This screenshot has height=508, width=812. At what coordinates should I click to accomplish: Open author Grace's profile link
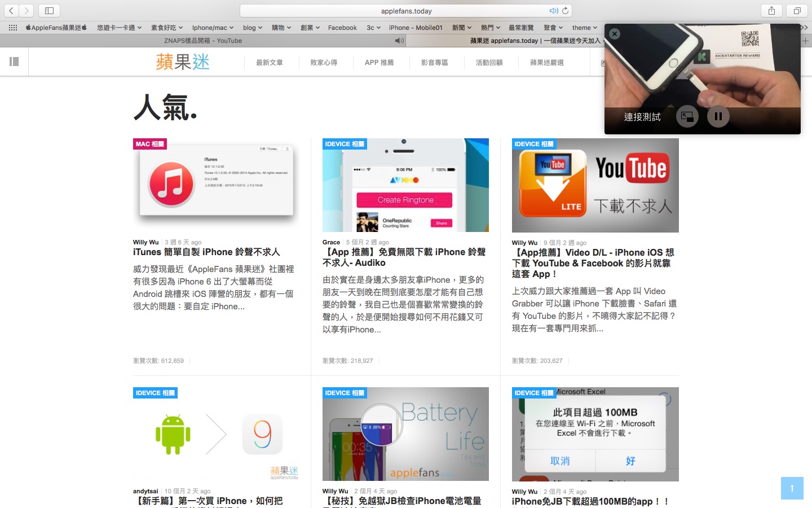click(x=331, y=242)
